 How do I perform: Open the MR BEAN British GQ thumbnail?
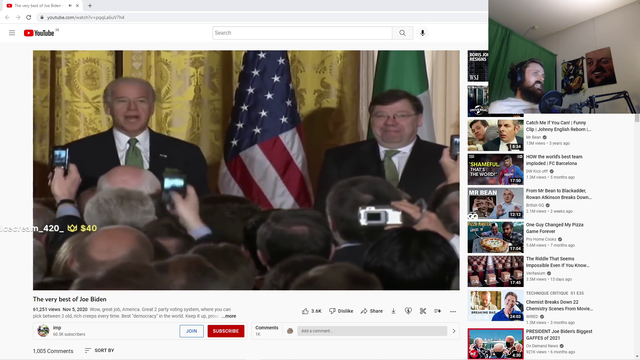point(496,203)
